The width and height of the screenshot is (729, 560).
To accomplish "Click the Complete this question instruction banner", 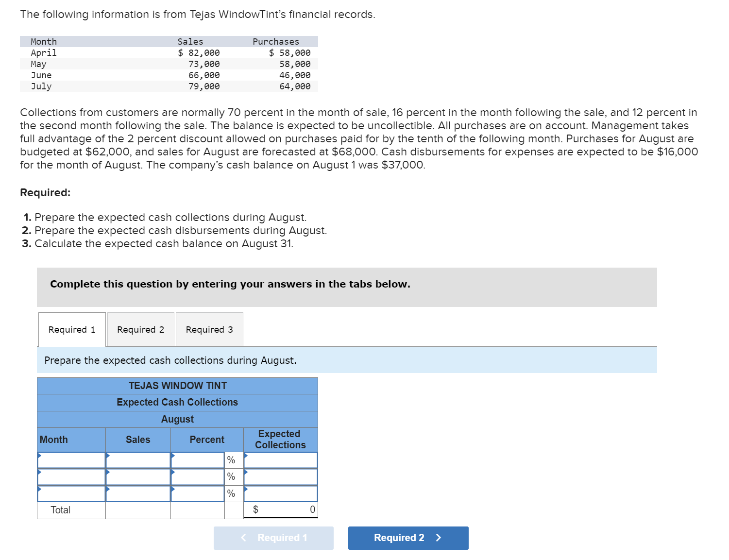I will pyautogui.click(x=347, y=287).
